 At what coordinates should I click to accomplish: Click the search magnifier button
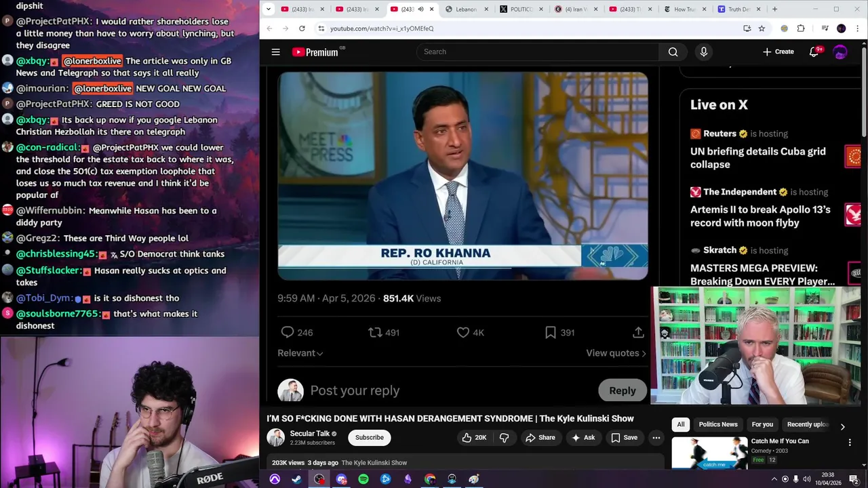click(x=673, y=52)
